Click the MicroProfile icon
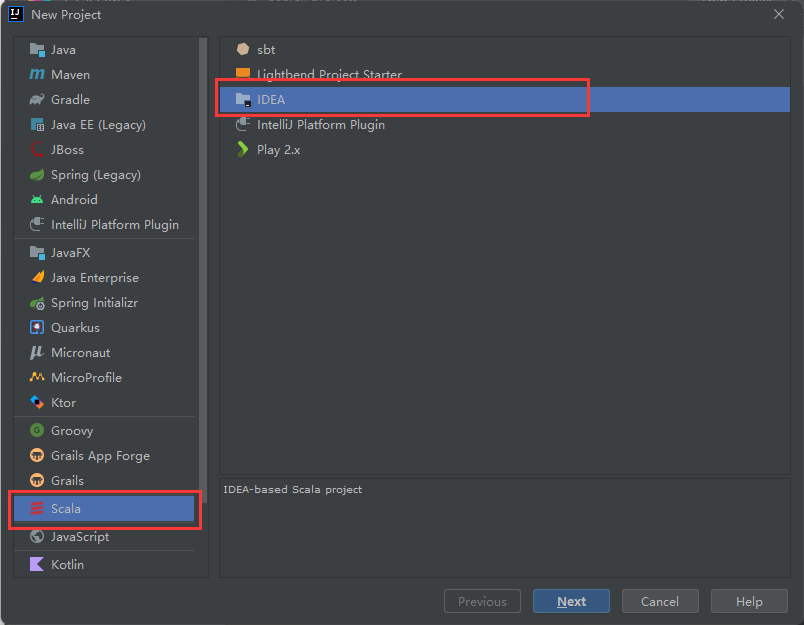This screenshot has width=804, height=625. (37, 377)
